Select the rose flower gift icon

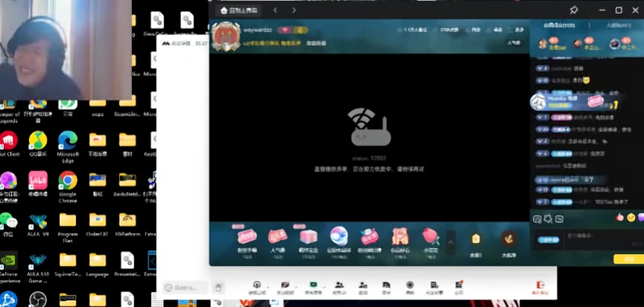(x=430, y=237)
